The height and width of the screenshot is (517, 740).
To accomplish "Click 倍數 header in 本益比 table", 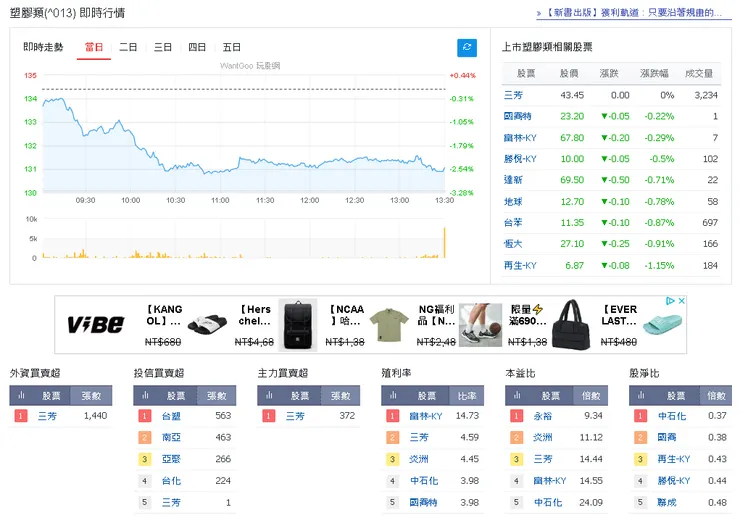I will click(590, 396).
